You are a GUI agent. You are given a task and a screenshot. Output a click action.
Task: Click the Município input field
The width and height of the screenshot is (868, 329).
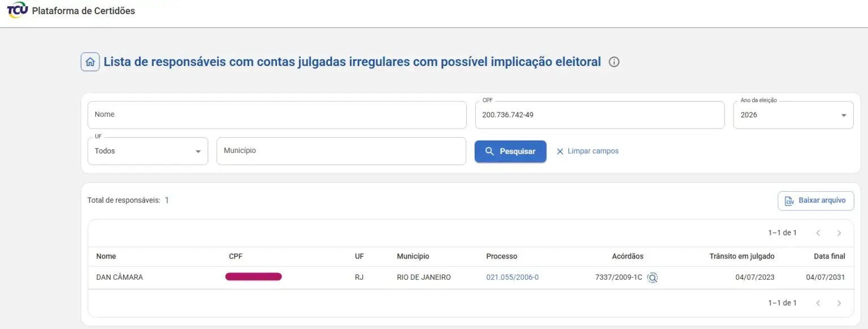coord(341,151)
